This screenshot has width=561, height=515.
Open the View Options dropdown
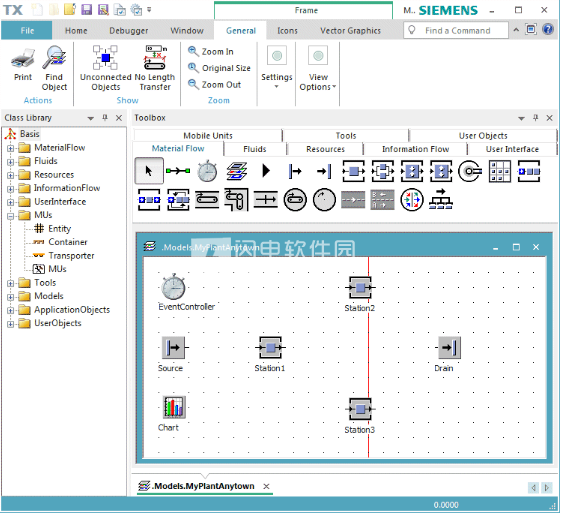[x=318, y=68]
